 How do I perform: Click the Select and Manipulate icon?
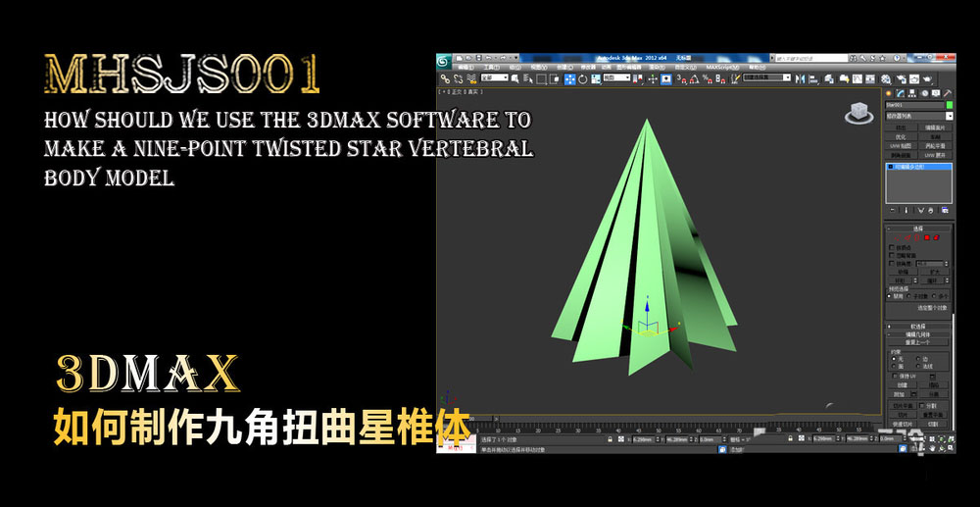coord(653,78)
